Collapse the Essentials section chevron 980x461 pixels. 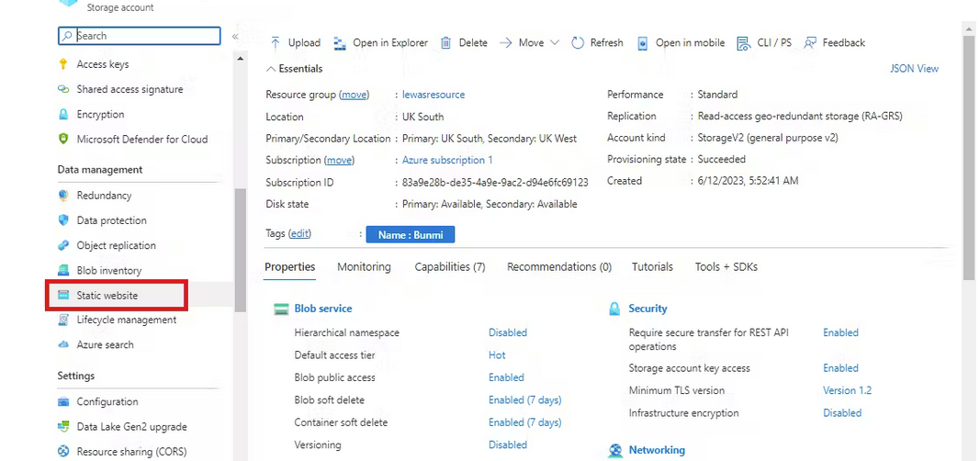[x=270, y=69]
